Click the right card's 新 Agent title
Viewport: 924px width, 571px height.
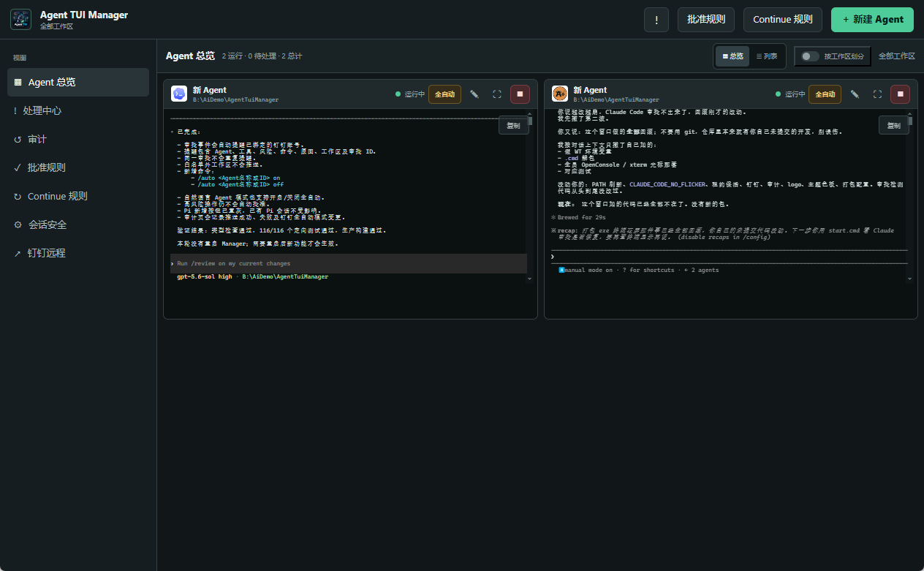coord(590,90)
